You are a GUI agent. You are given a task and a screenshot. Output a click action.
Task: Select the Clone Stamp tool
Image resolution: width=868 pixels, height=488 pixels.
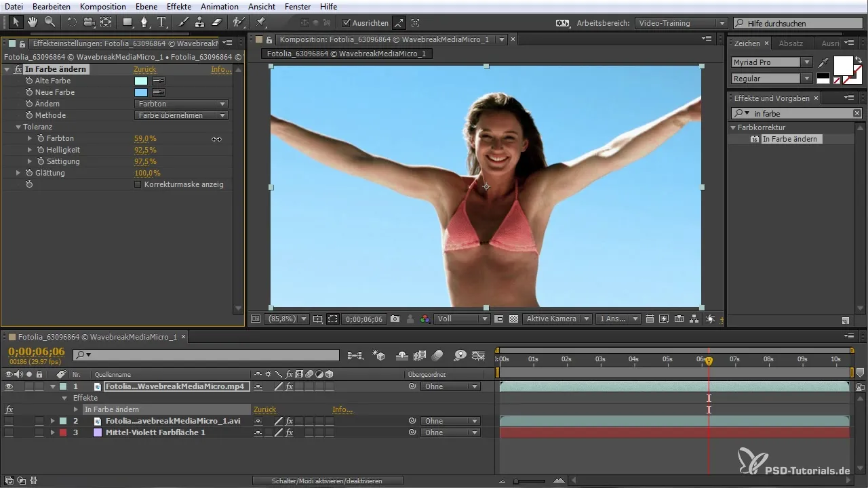(x=200, y=22)
